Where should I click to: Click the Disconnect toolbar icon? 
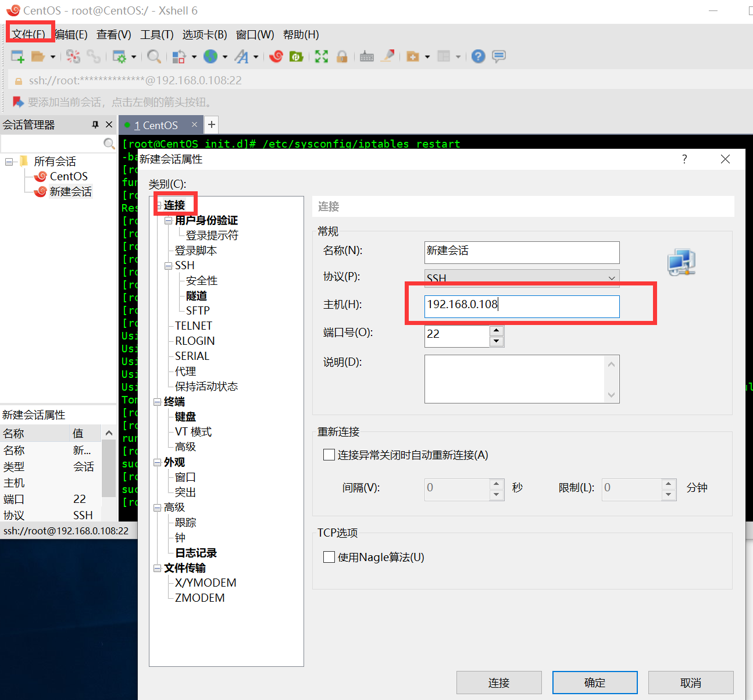pos(73,56)
